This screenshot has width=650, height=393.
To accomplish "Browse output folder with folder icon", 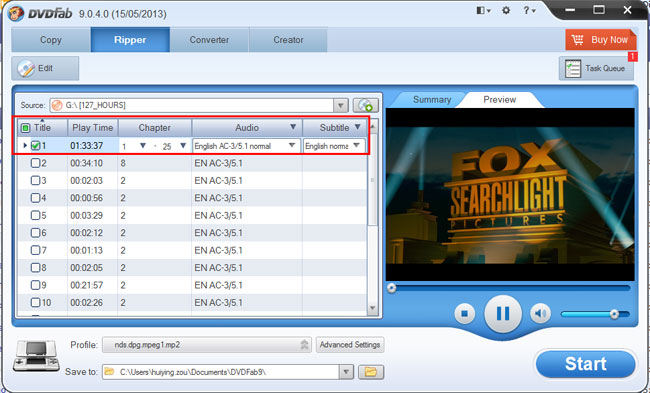I will click(371, 372).
